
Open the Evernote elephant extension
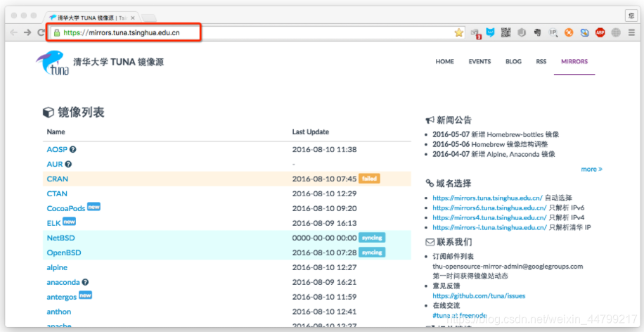(x=537, y=32)
